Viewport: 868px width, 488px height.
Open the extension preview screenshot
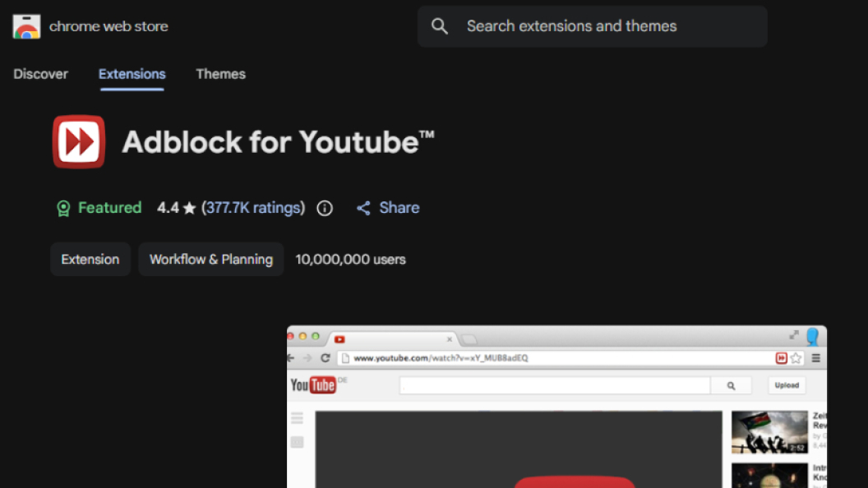coord(557,407)
